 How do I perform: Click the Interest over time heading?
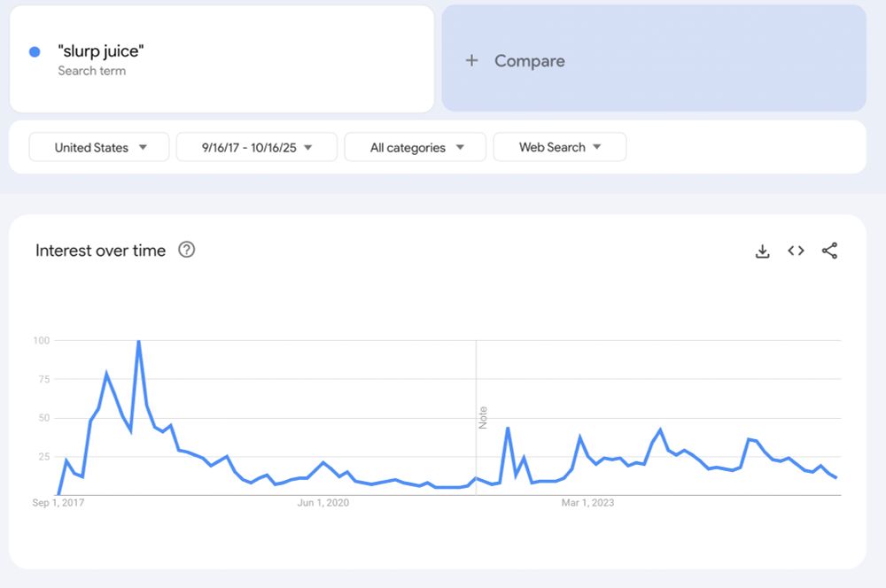100,251
